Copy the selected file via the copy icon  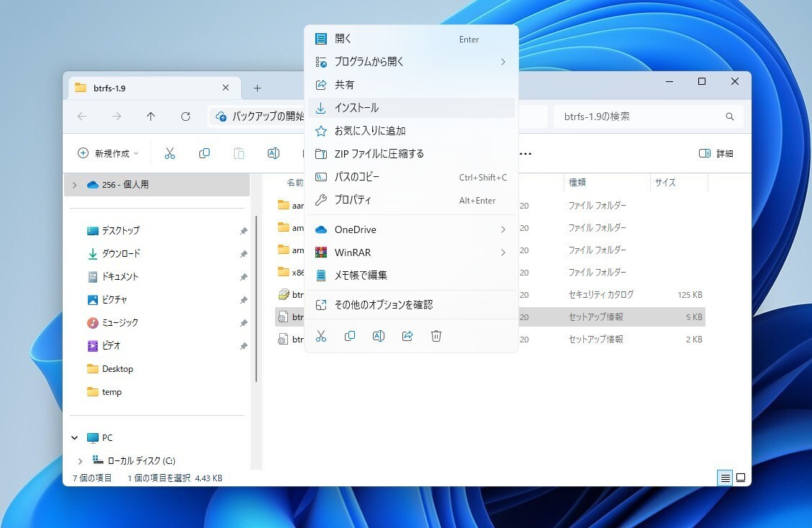[x=350, y=336]
